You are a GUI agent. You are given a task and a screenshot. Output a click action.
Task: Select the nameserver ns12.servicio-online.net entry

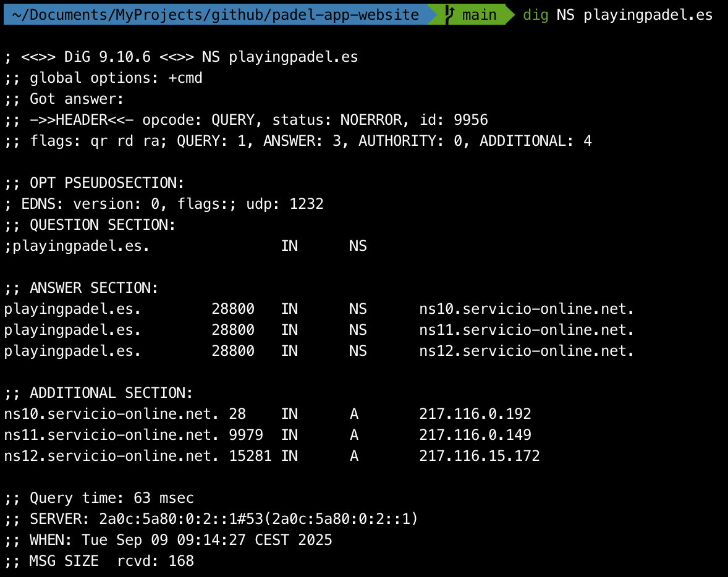coord(525,350)
